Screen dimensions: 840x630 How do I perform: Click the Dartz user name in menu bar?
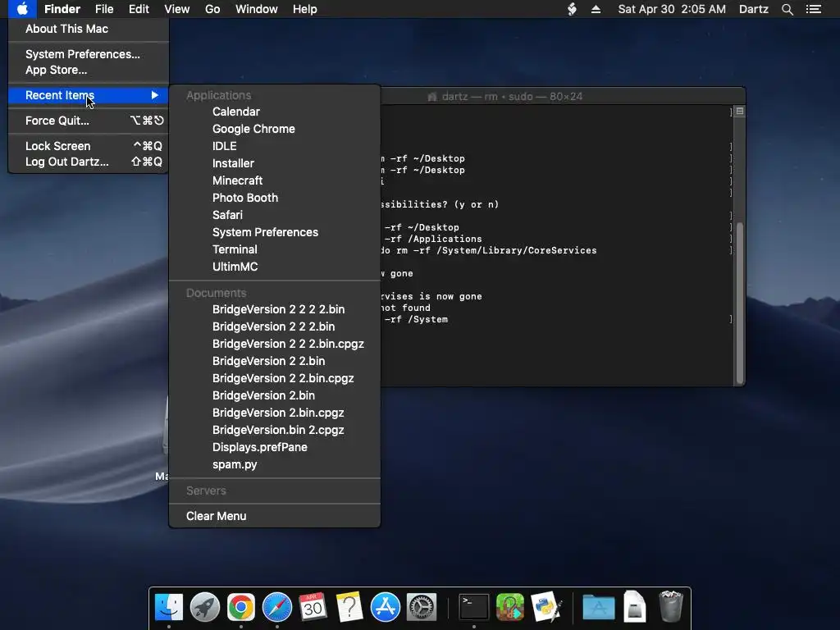pyautogui.click(x=753, y=9)
